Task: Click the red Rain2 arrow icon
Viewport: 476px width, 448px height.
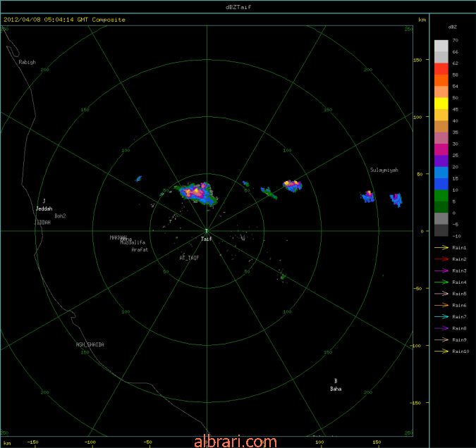Action: tap(441, 259)
